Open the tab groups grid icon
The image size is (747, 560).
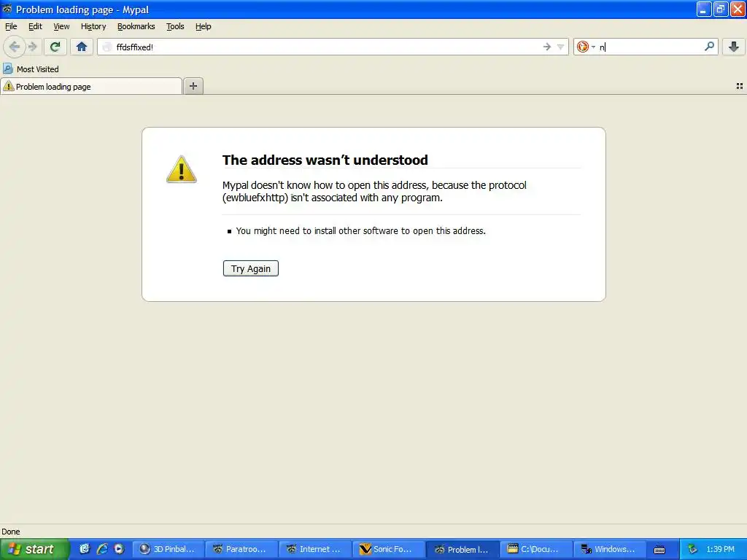(740, 86)
